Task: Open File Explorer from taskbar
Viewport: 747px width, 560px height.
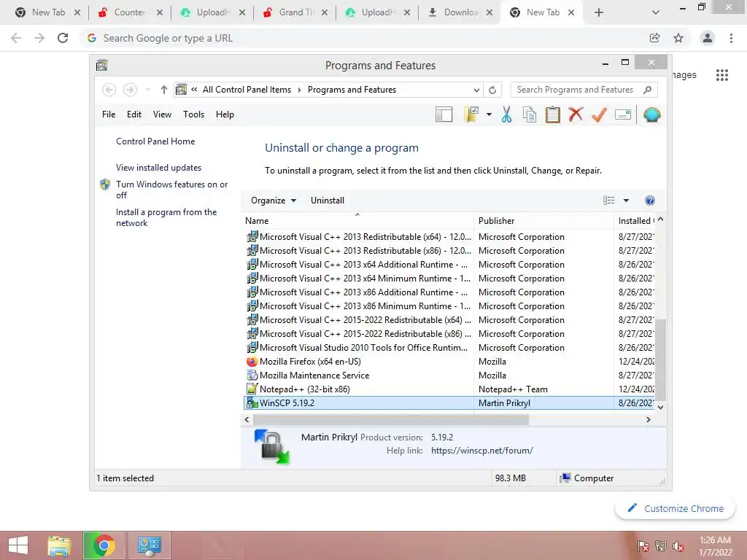Action: 59,545
